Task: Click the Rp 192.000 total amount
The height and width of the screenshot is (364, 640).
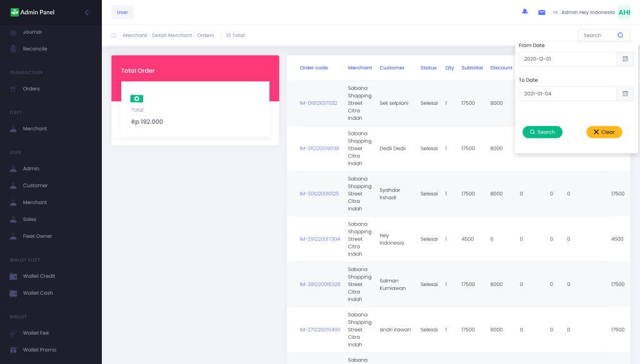Action: click(x=147, y=122)
